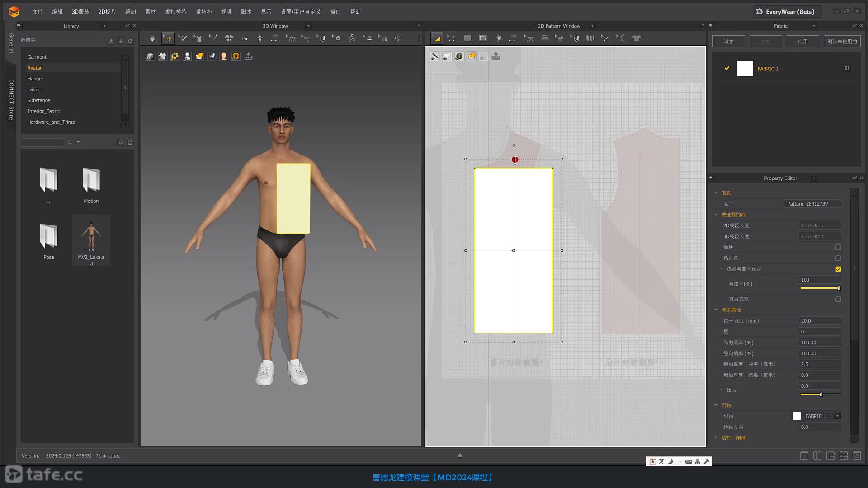
Task: Open the 虚拟模特 menu
Action: point(176,12)
